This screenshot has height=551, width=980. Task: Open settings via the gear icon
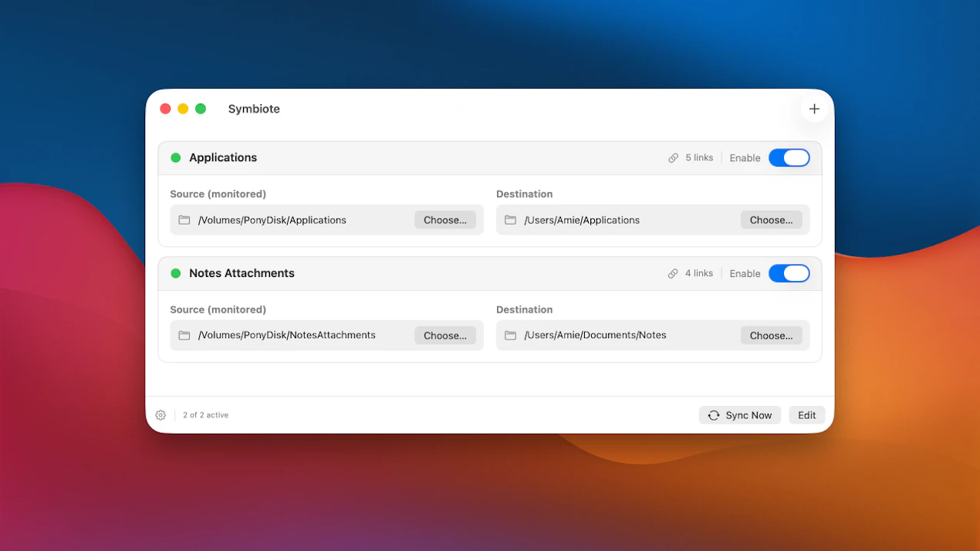[x=161, y=415]
